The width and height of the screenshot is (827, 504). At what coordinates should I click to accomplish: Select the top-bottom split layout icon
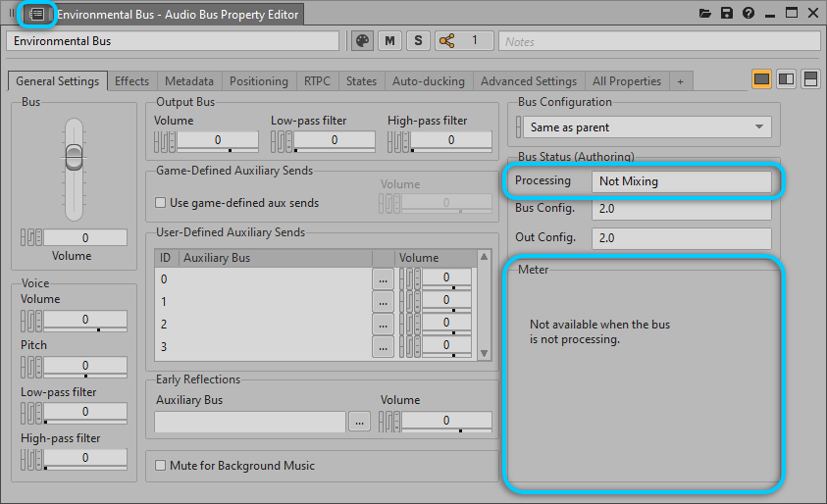tap(810, 79)
